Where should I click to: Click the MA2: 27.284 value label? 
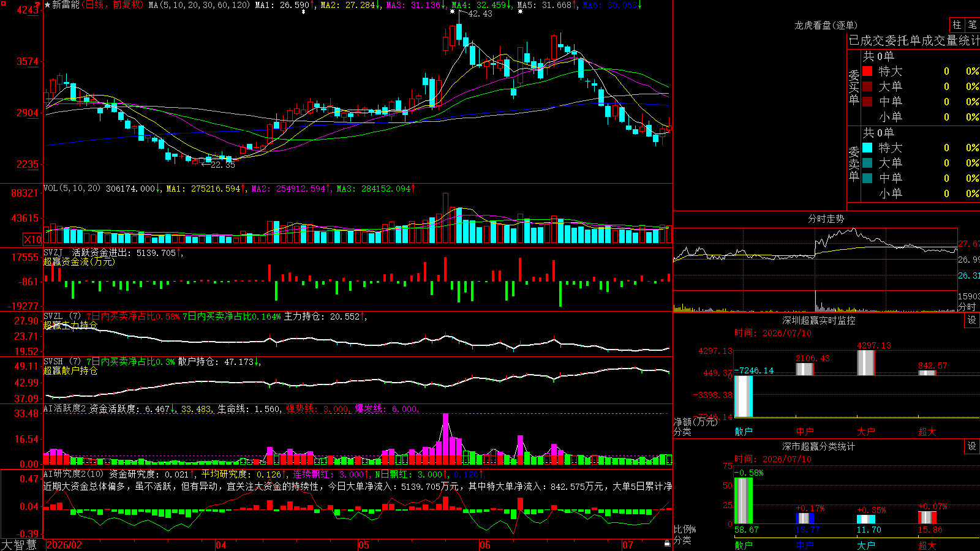[350, 5]
